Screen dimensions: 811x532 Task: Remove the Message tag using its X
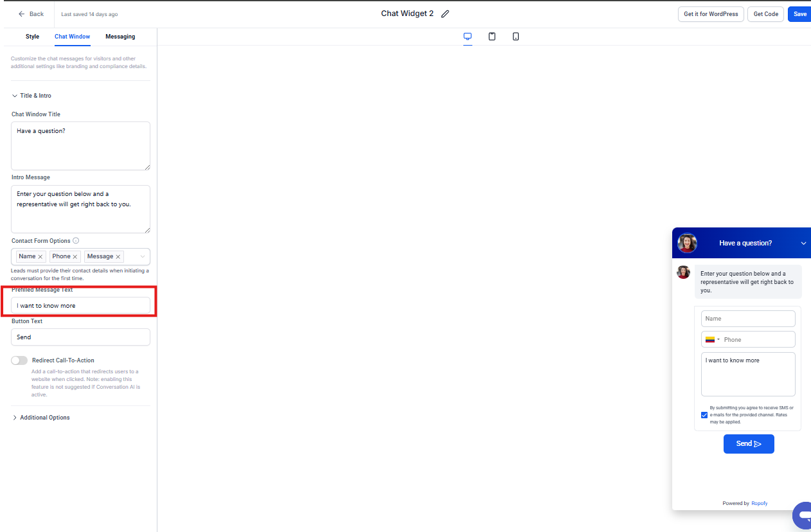coord(118,257)
